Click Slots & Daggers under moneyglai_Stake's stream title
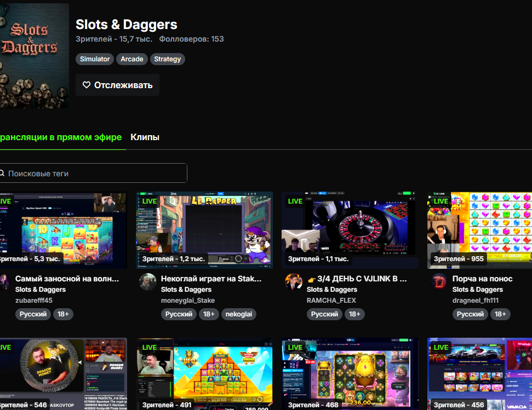Image resolution: width=532 pixels, height=410 pixels. pyautogui.click(x=186, y=290)
